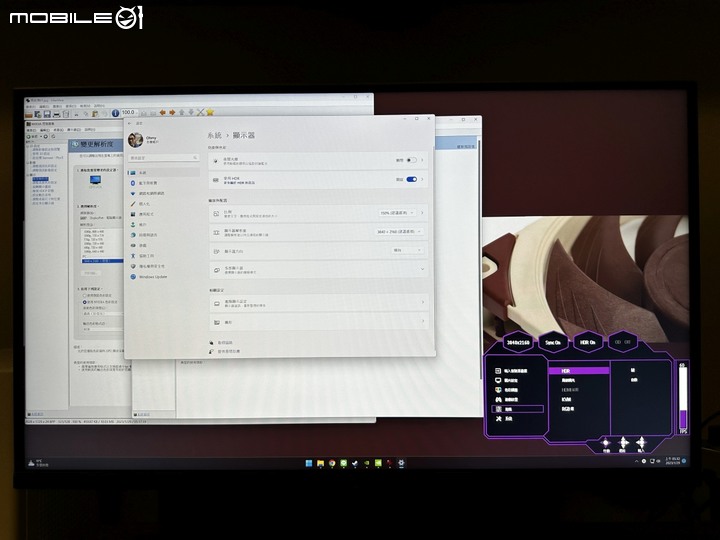Select highlighted 3840 x 2160 resolution in NVIDIA list
The width and height of the screenshot is (720, 540).
102,261
